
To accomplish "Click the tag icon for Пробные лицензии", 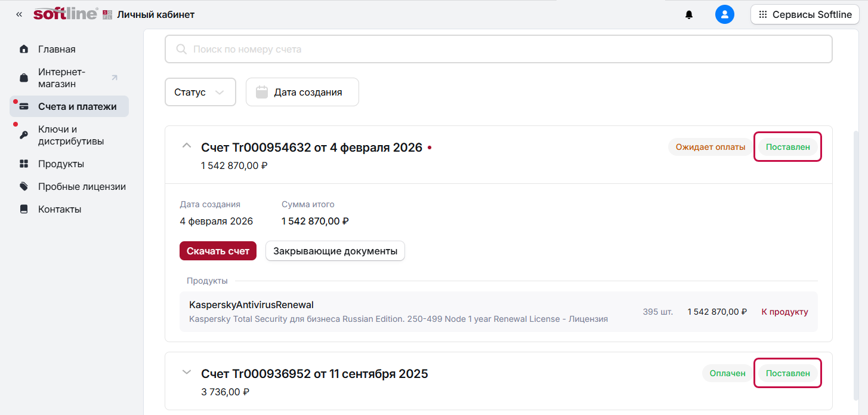I will pos(24,186).
